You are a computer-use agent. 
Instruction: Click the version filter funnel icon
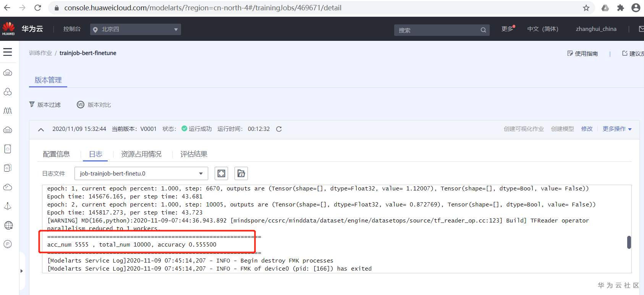click(x=32, y=104)
